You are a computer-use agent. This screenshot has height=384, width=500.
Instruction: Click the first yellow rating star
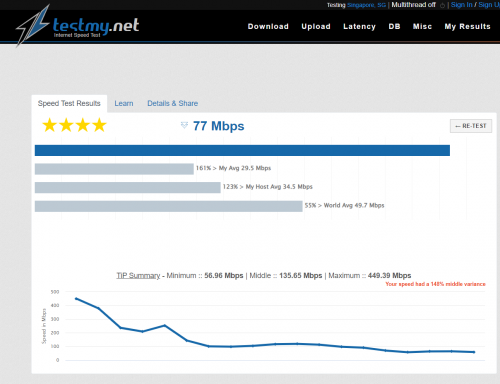click(50, 125)
